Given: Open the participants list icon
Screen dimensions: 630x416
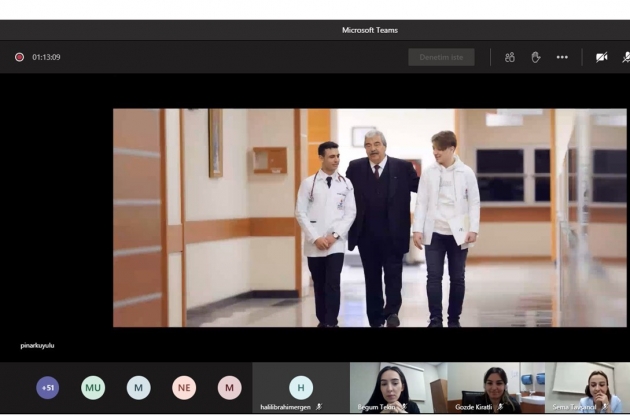Looking at the screenshot, I should tap(510, 57).
